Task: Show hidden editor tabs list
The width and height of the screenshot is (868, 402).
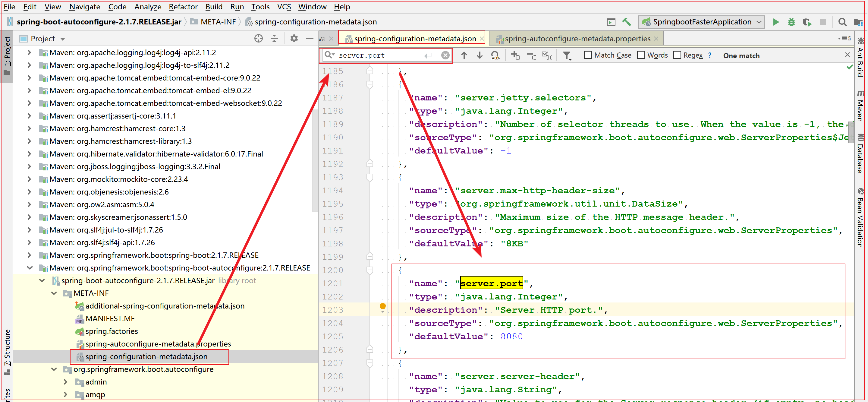Action: click(x=845, y=38)
